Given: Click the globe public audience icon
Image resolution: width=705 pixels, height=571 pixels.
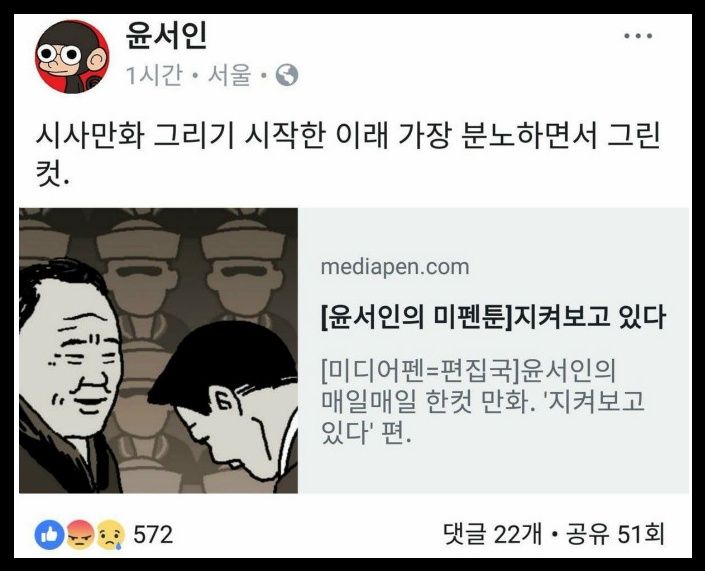Looking at the screenshot, I should pyautogui.click(x=287, y=75).
